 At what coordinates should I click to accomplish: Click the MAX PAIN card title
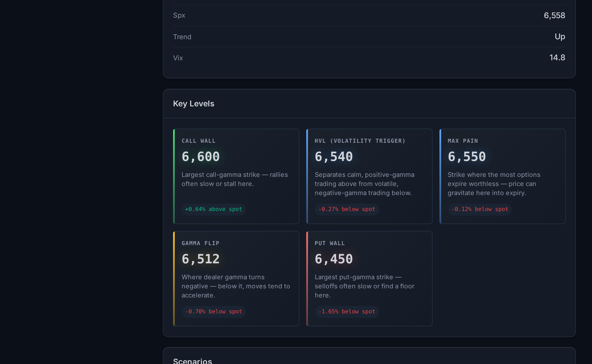(x=463, y=141)
